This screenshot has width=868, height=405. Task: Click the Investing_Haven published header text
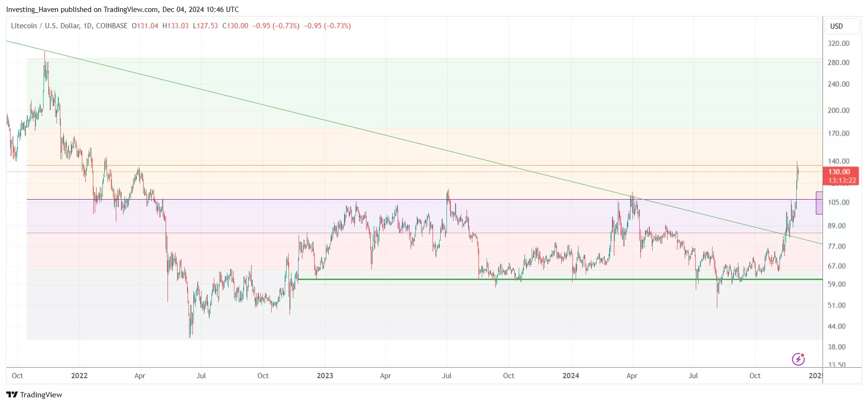pos(122,9)
